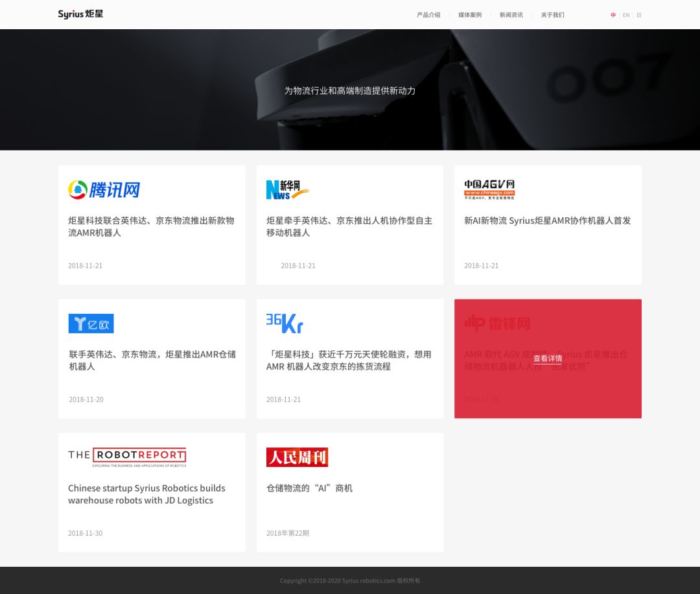
Task: Click the 亿欧 blue logo
Action: 91,324
